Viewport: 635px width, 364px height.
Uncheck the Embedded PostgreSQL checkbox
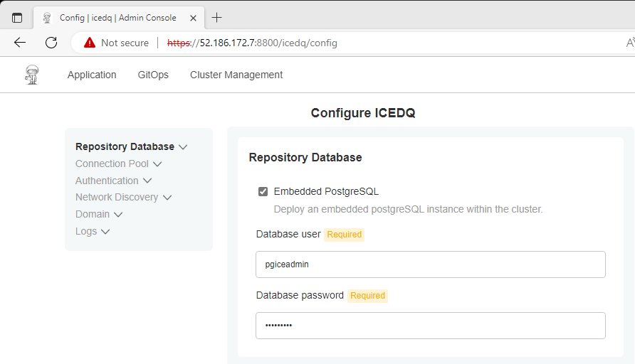[x=263, y=191]
